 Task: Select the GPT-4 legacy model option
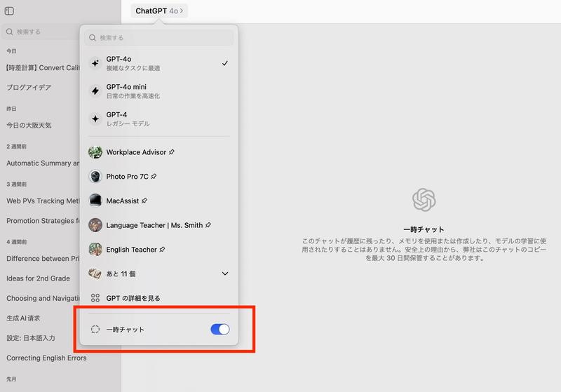[159, 119]
